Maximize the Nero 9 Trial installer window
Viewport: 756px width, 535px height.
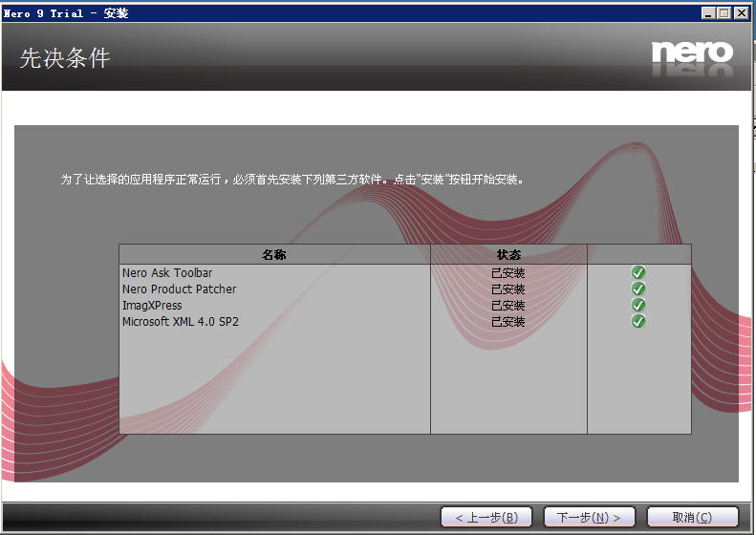click(x=724, y=13)
